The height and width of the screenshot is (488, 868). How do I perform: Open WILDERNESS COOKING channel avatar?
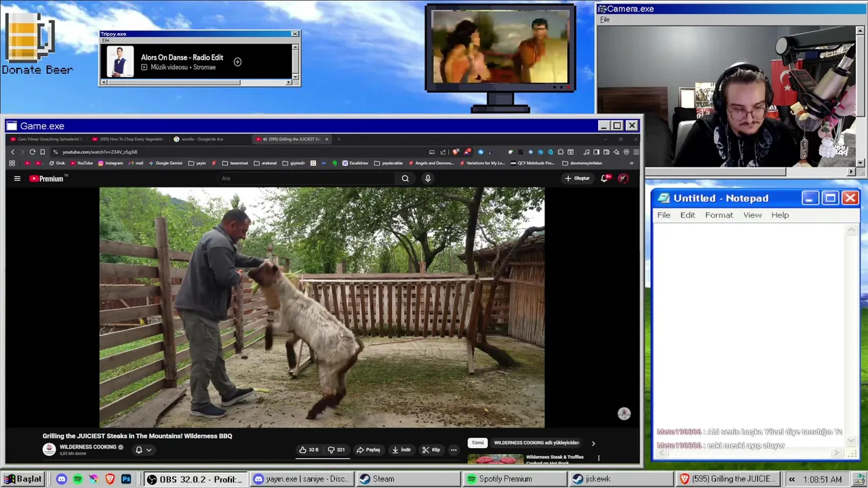[49, 449]
